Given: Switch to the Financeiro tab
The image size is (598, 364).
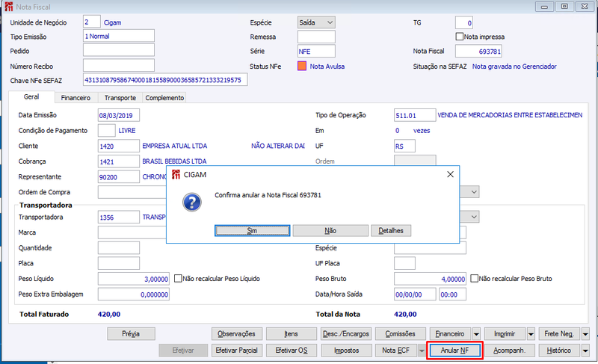Looking at the screenshot, I should click(x=75, y=98).
